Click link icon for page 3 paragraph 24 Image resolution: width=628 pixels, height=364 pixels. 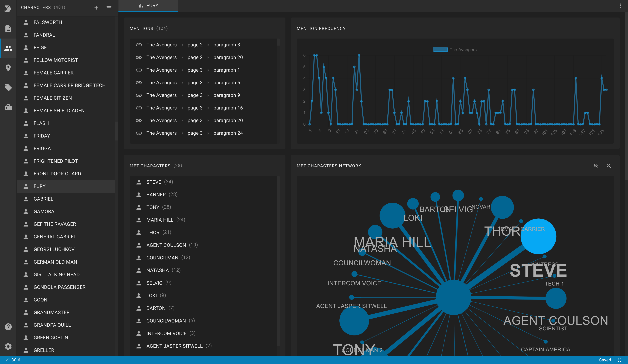pos(139,133)
